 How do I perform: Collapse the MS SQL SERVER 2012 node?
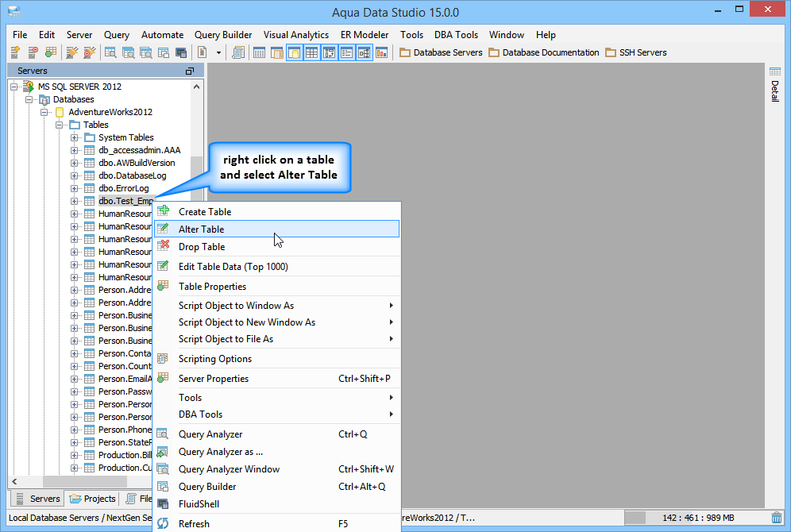click(14, 87)
